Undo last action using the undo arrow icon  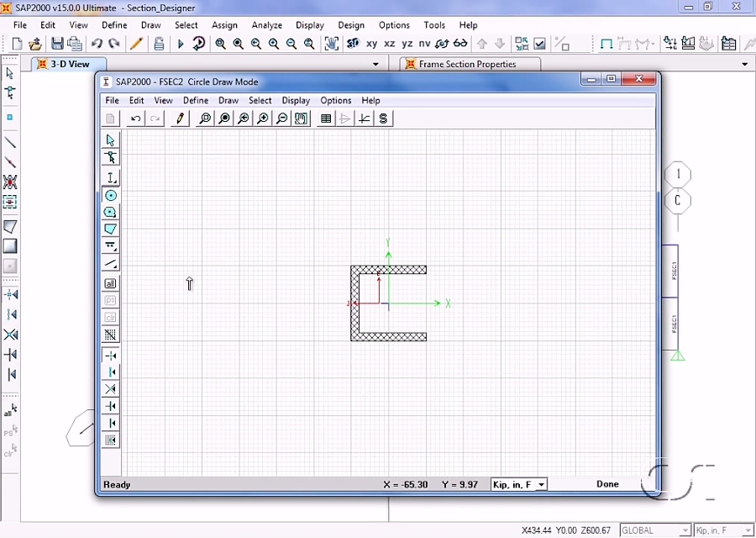135,118
